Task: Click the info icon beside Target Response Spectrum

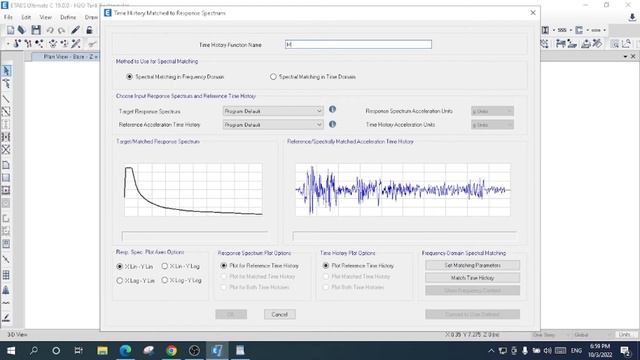Action: coord(332,109)
